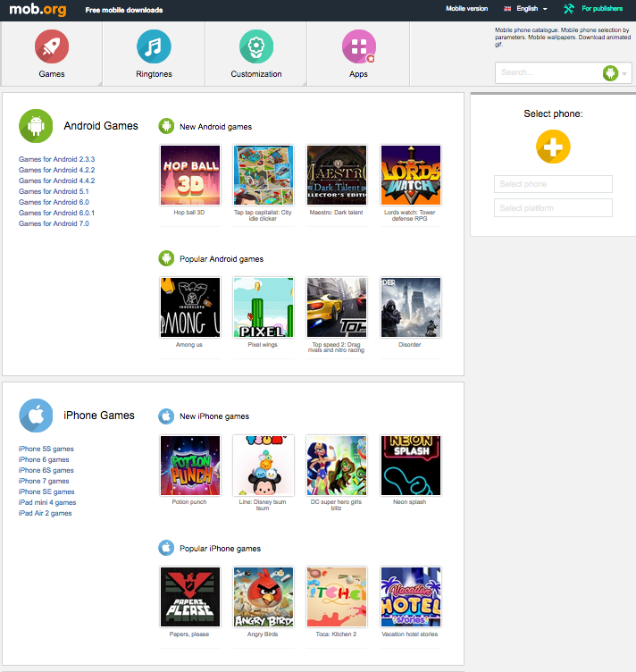Viewport: 636px width, 672px height.
Task: Click the mob.org logo
Action: (38, 10)
